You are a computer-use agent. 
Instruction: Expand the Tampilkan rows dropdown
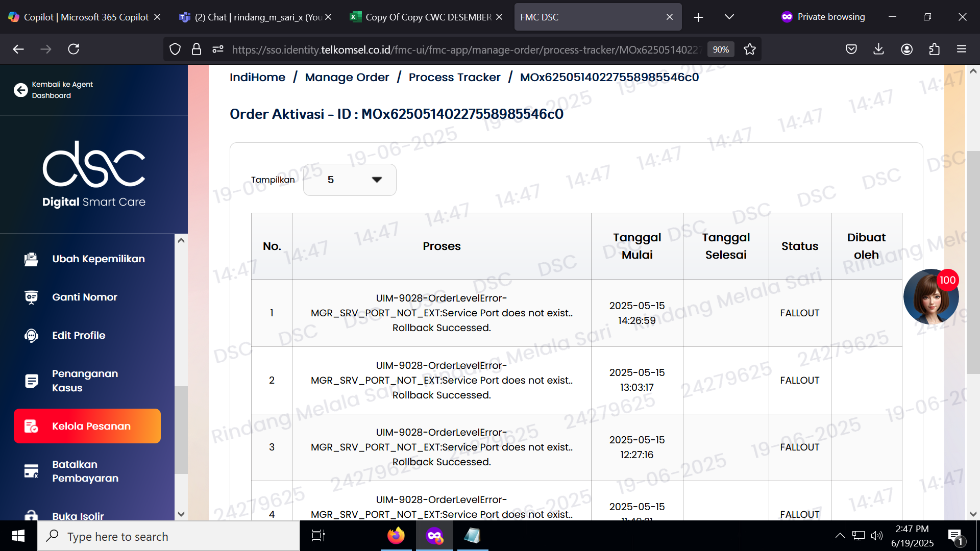(350, 180)
